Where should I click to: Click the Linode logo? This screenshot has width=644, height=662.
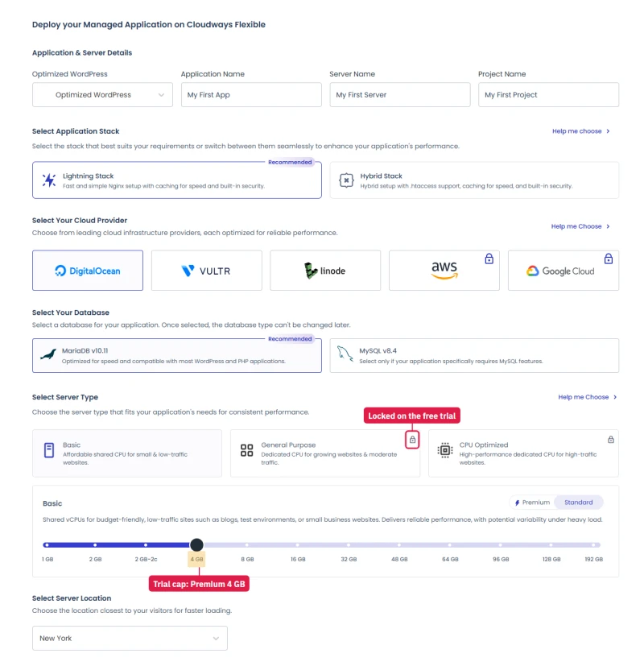(324, 271)
